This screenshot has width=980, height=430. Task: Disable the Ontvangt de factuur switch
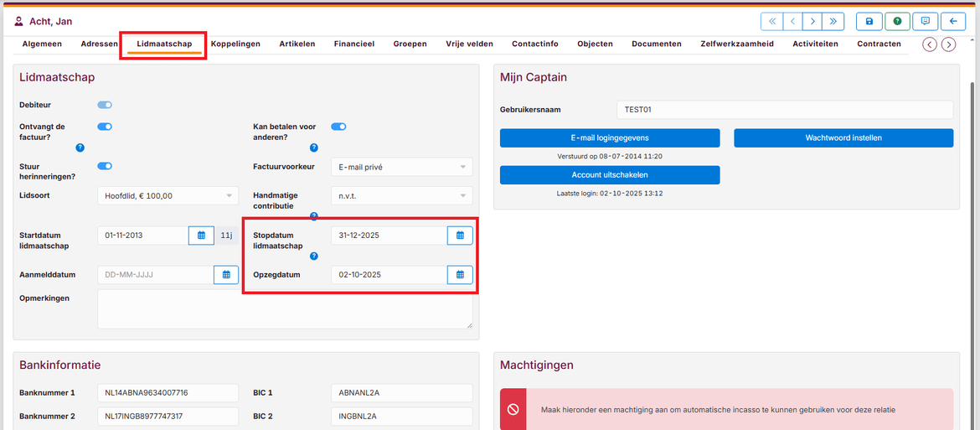[x=105, y=127]
